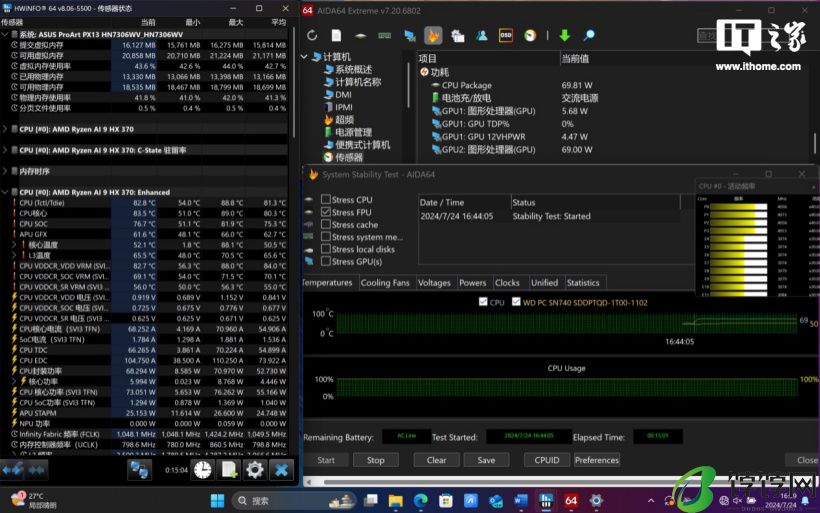Switch to the Cooling Fans tab

coord(385,283)
